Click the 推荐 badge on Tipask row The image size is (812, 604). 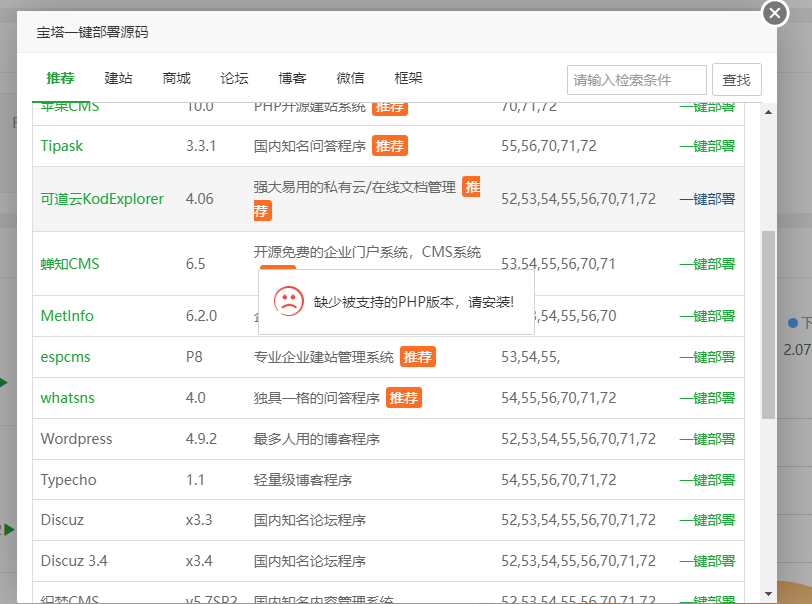pyautogui.click(x=390, y=146)
